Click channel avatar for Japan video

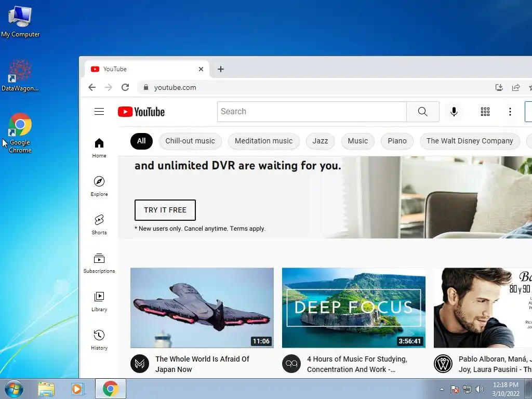(140, 364)
